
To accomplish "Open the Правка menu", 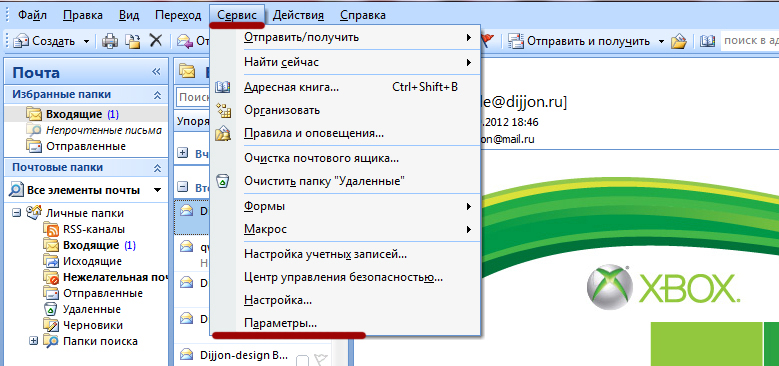I will [83, 15].
